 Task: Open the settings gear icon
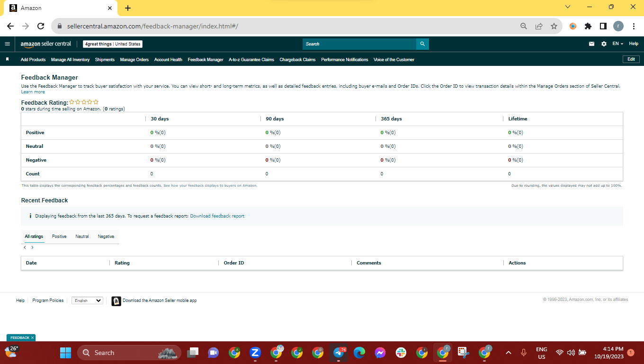pos(604,44)
